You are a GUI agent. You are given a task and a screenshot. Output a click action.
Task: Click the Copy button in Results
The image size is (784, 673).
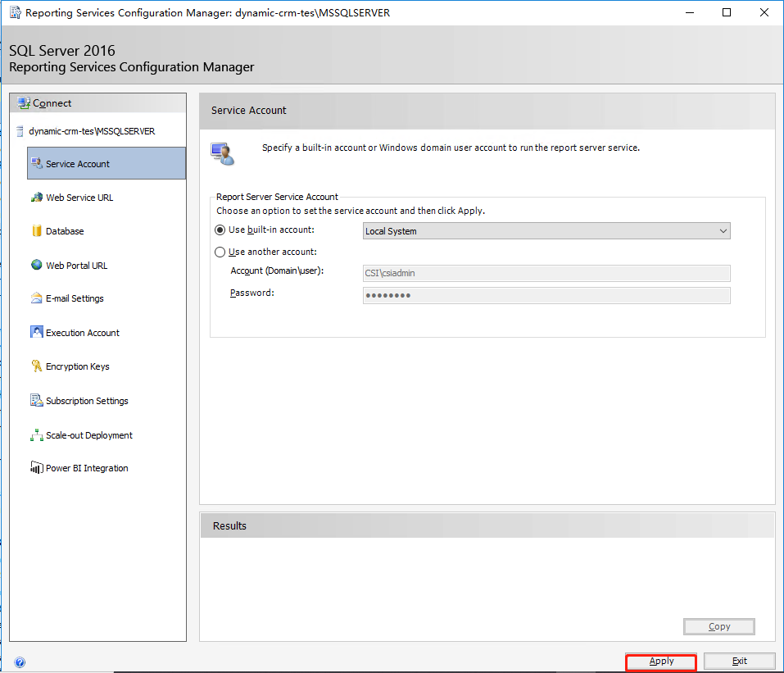[x=719, y=626]
